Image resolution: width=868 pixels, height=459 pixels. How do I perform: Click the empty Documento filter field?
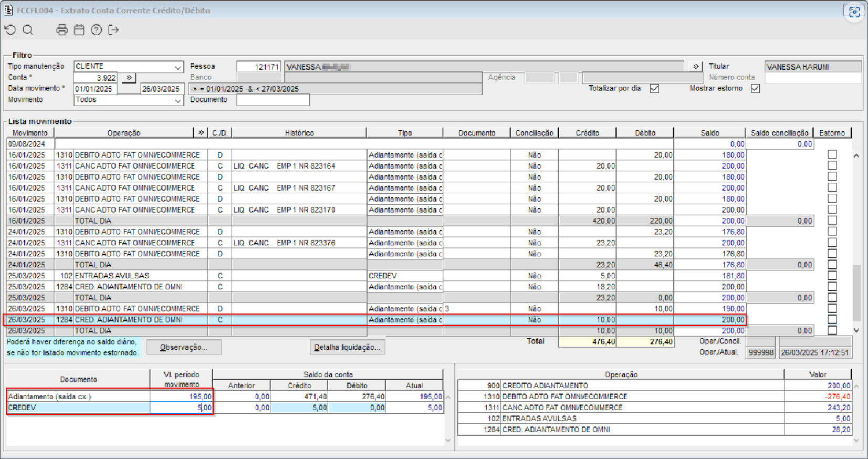point(273,100)
